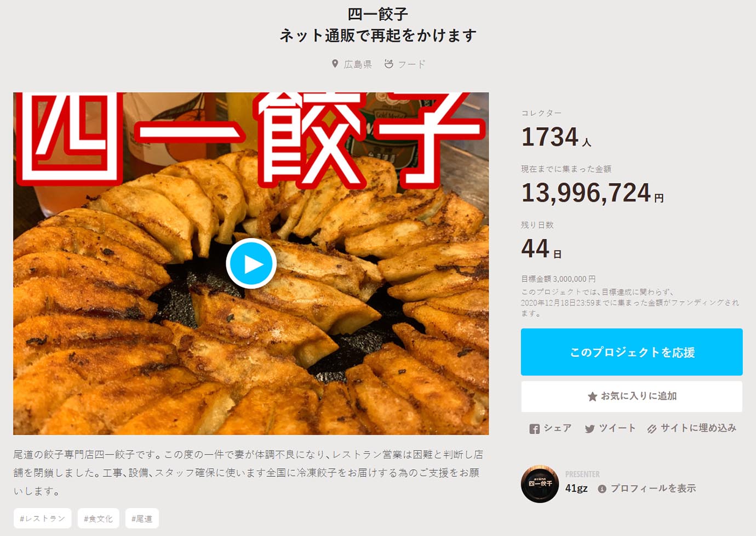Viewport: 756px width, 536px height.
Task: Click the ツイート share link
Action: 617,428
